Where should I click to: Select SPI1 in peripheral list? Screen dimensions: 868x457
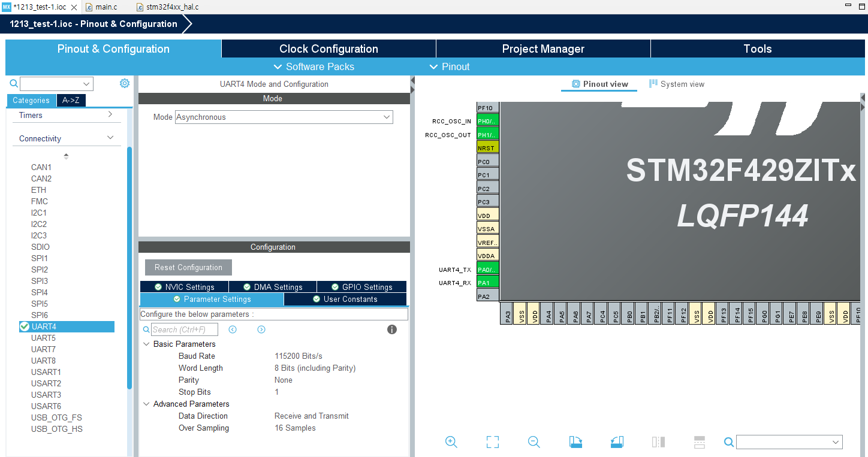click(x=40, y=258)
